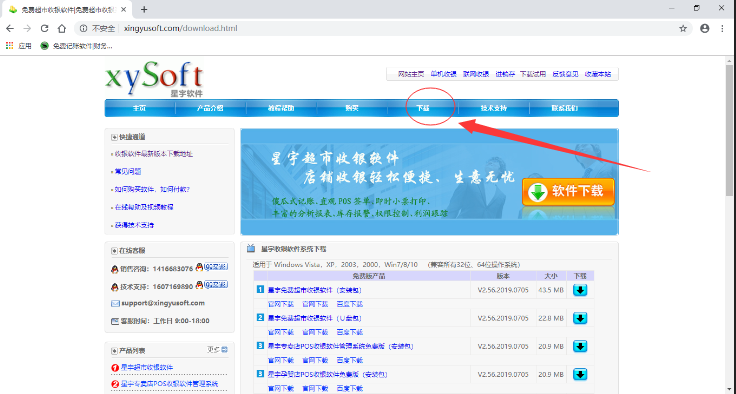Select 主页 in the blue navigation bar
The height and width of the screenshot is (394, 736).
pyautogui.click(x=140, y=108)
